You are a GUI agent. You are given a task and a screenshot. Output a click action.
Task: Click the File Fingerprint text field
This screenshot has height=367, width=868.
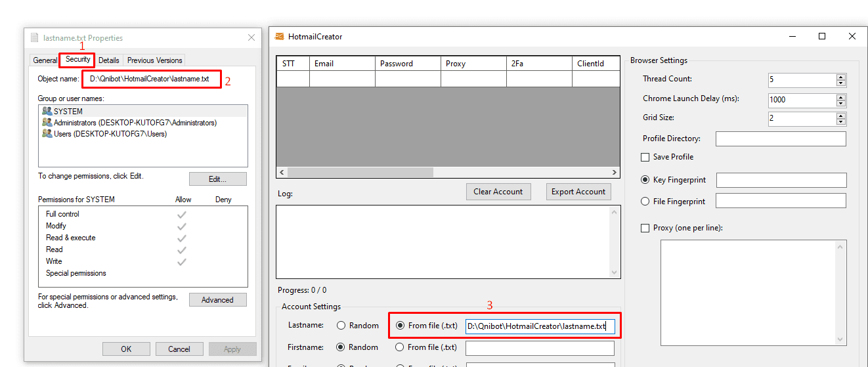point(781,201)
